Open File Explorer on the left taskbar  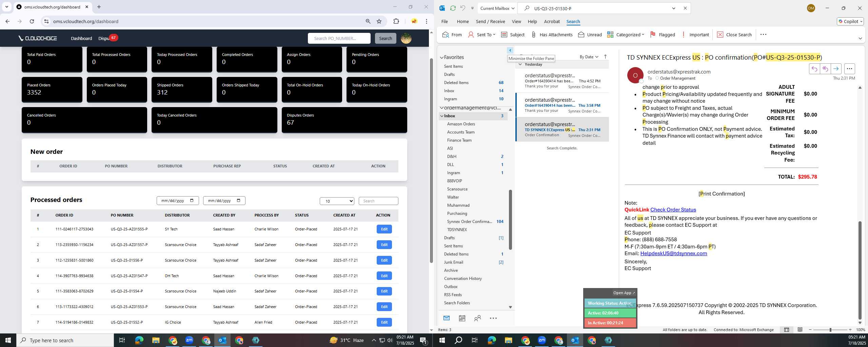(156, 340)
